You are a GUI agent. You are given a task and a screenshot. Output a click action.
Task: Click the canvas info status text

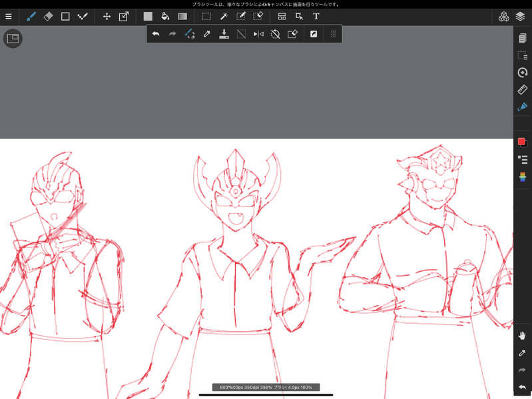266,387
